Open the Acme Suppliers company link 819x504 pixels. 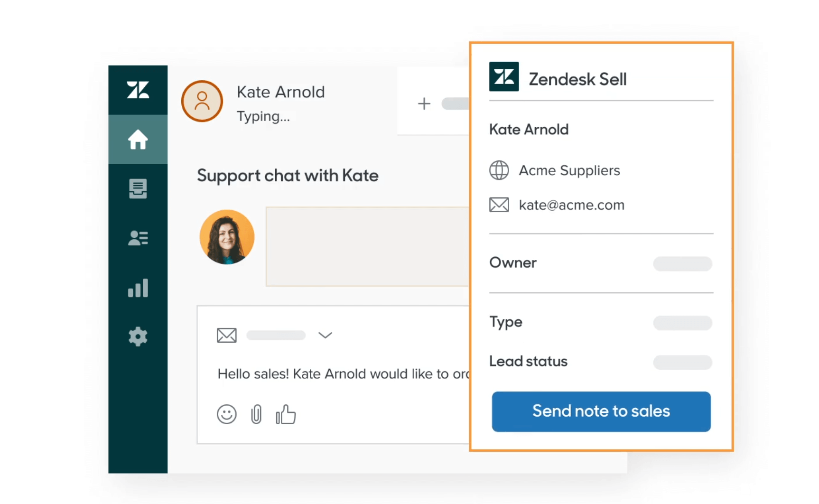pyautogui.click(x=569, y=170)
